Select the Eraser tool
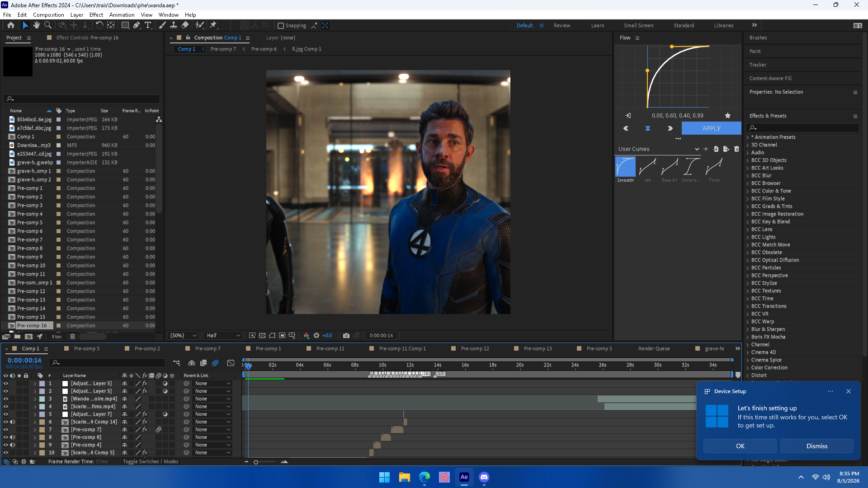 185,25
